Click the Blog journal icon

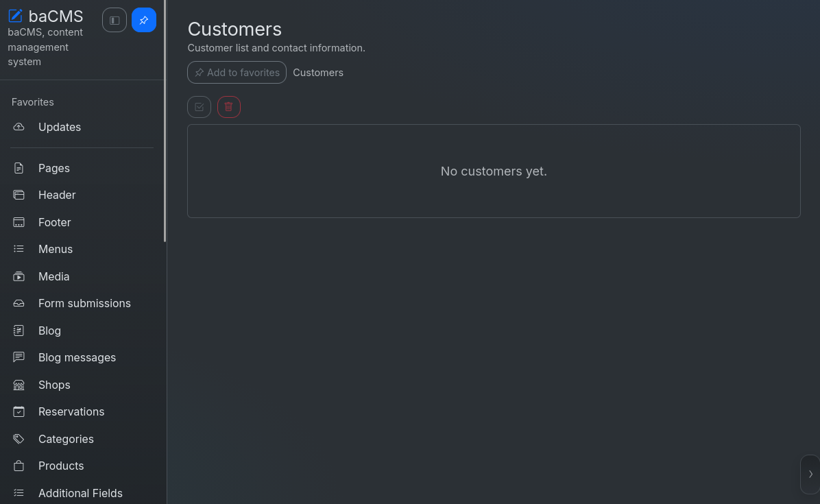pyautogui.click(x=19, y=331)
